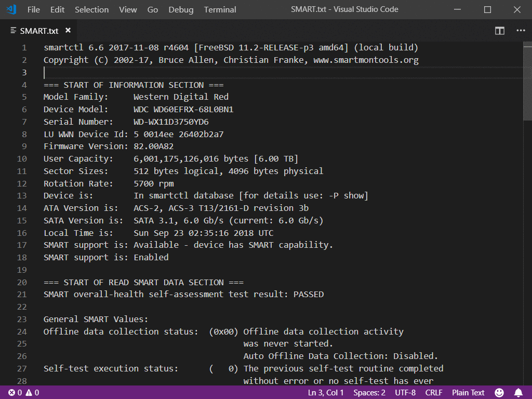The height and width of the screenshot is (399, 532).
Task: Close the SMART.txt tab
Action: [x=68, y=31]
